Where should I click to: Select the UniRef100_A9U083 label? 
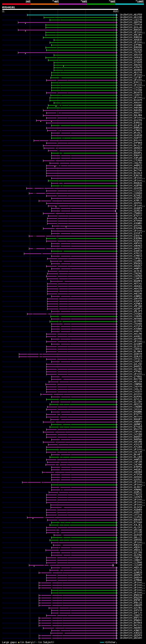click(131, 65)
